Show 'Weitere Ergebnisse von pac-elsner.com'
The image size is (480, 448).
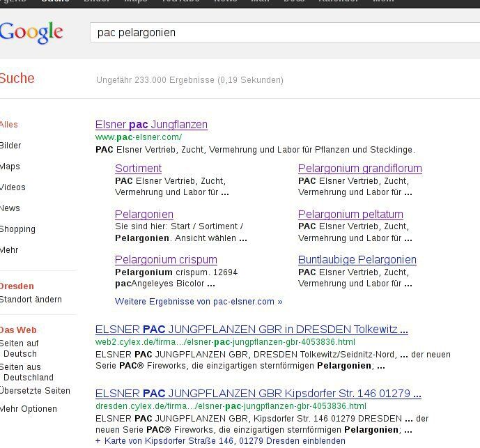pos(199,302)
